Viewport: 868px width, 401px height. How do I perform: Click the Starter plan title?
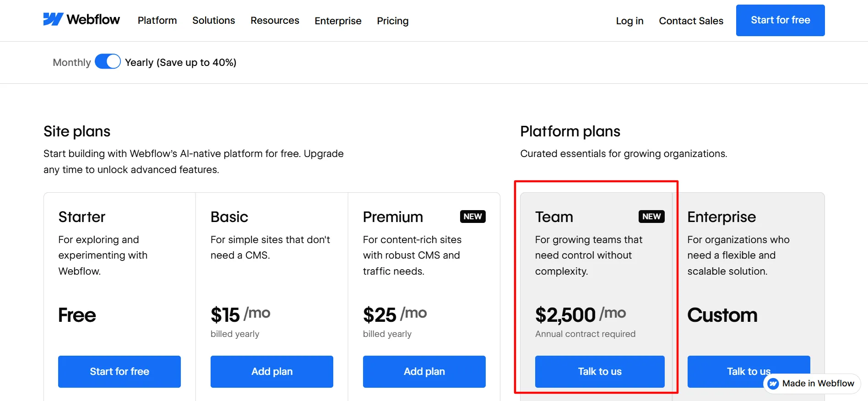click(x=82, y=217)
